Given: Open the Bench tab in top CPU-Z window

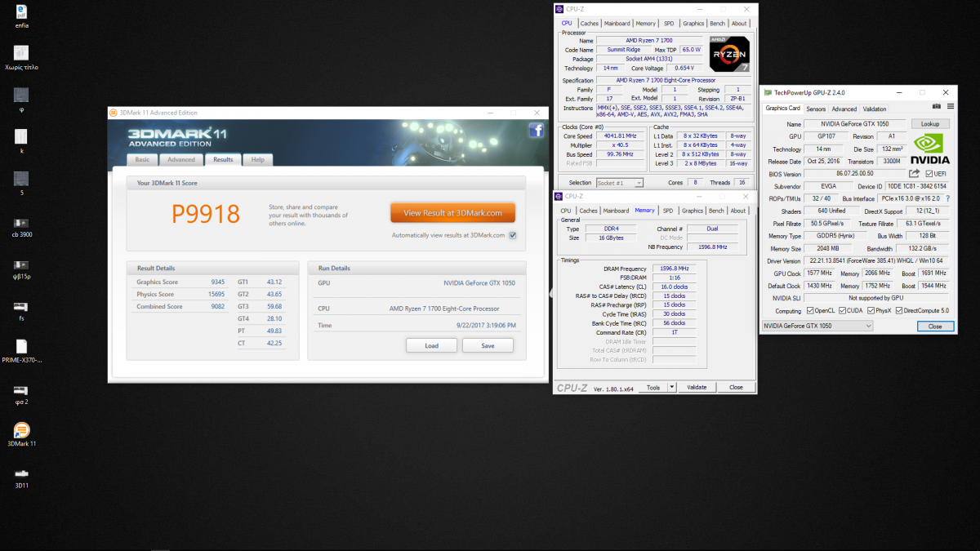Looking at the screenshot, I should (717, 24).
